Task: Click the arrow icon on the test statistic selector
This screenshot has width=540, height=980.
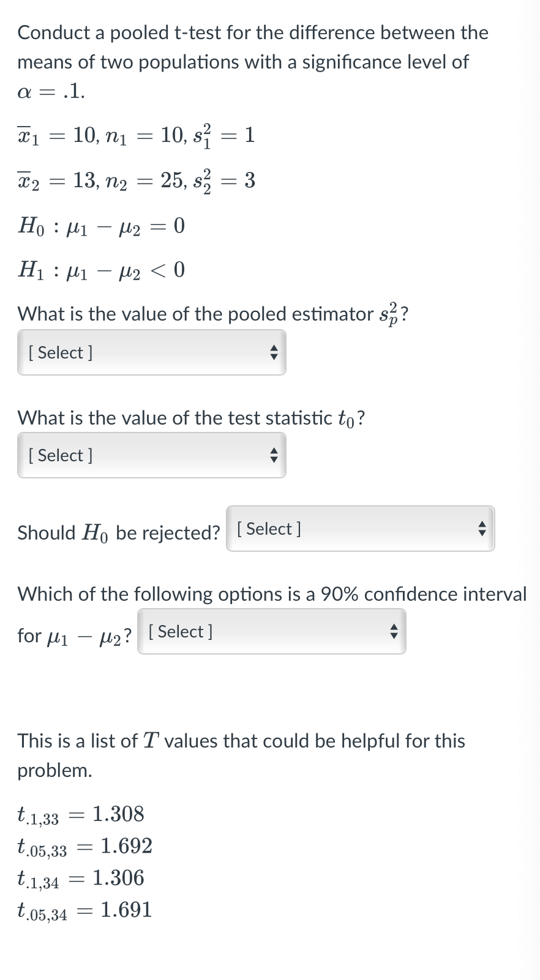Action: click(275, 455)
